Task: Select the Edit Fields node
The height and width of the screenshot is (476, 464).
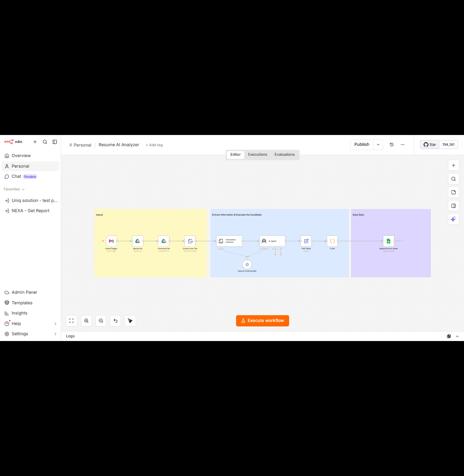Action: tap(306, 241)
